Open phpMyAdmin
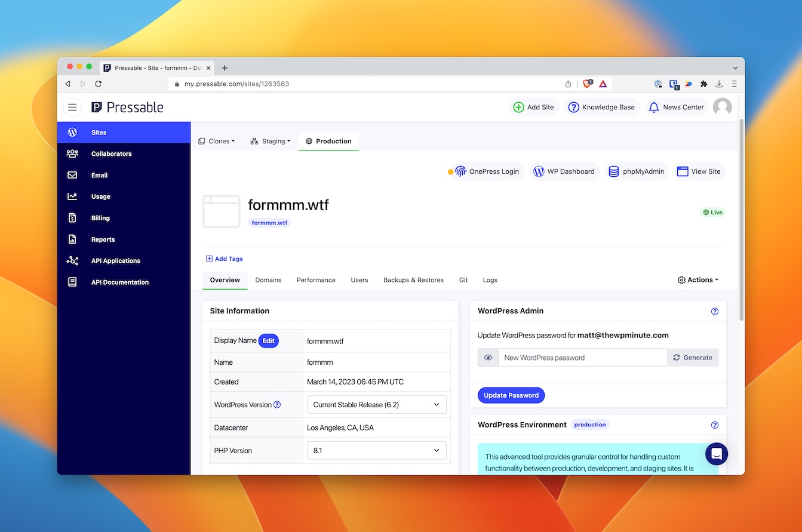Viewport: 802px width, 532px height. pos(637,171)
